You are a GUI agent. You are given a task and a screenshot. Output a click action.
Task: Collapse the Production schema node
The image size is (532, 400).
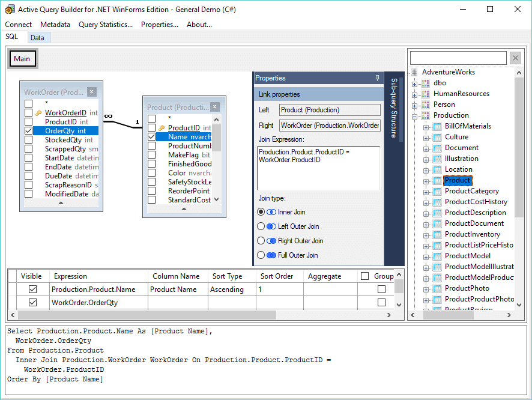(x=414, y=117)
